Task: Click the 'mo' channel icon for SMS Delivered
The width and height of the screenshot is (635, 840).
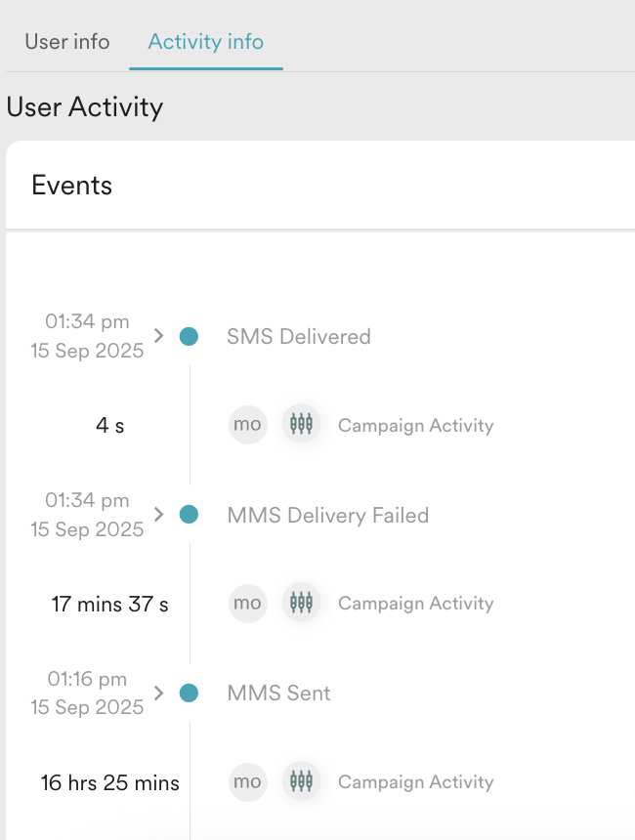Action: (x=247, y=425)
